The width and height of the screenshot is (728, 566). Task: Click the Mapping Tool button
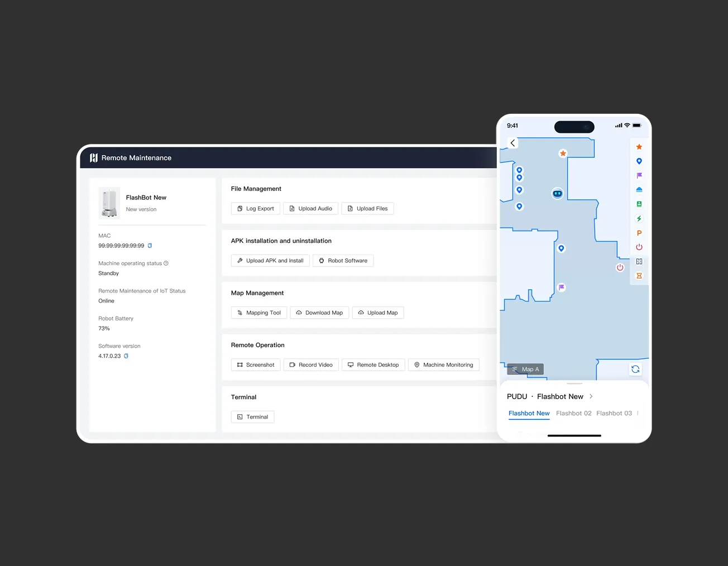point(259,313)
